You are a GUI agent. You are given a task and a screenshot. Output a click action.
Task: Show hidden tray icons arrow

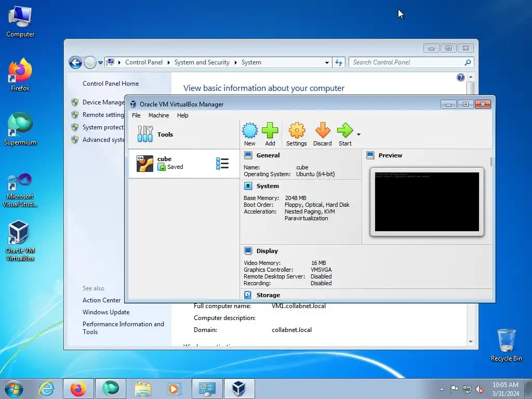(442, 389)
